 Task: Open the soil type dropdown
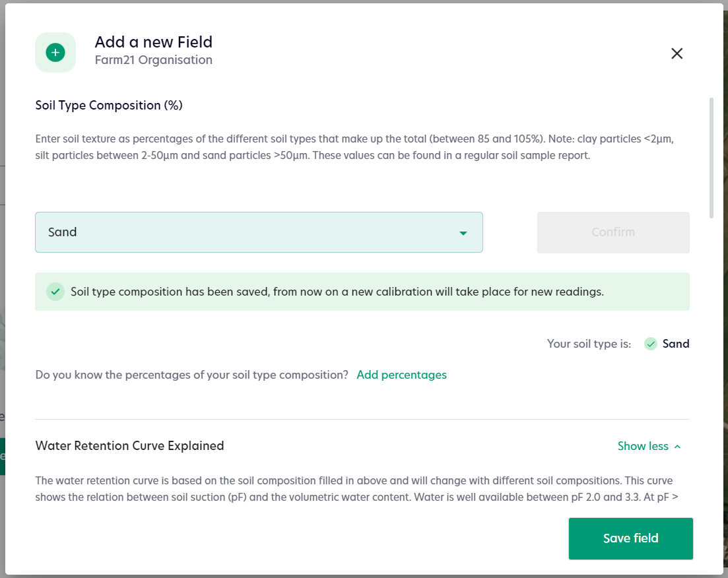coord(259,232)
